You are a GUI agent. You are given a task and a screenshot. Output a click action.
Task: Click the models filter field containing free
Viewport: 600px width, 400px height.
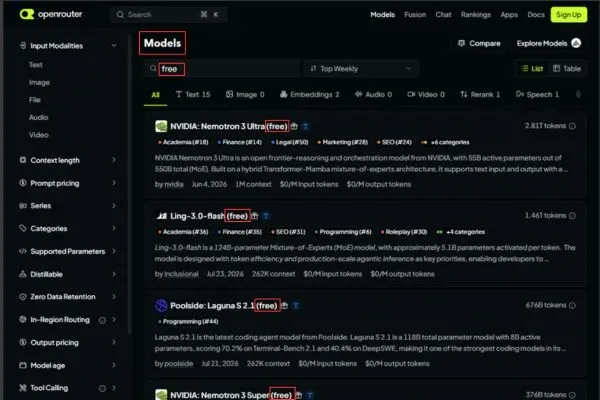[223, 69]
